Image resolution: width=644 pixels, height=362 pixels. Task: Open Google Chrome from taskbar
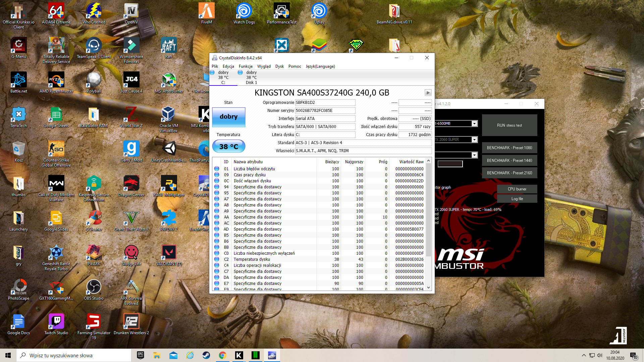click(222, 355)
